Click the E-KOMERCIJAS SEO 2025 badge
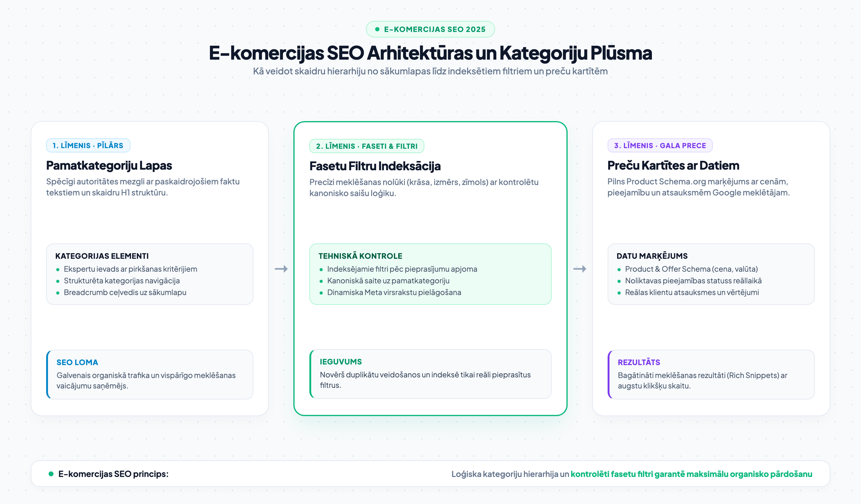The image size is (861, 504). (430, 30)
